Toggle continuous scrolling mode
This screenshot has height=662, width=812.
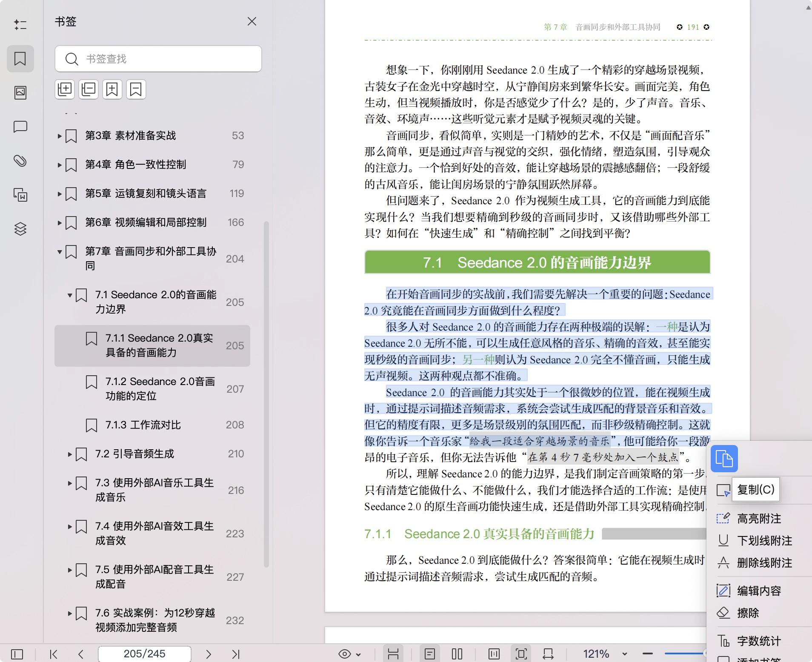[x=393, y=654]
